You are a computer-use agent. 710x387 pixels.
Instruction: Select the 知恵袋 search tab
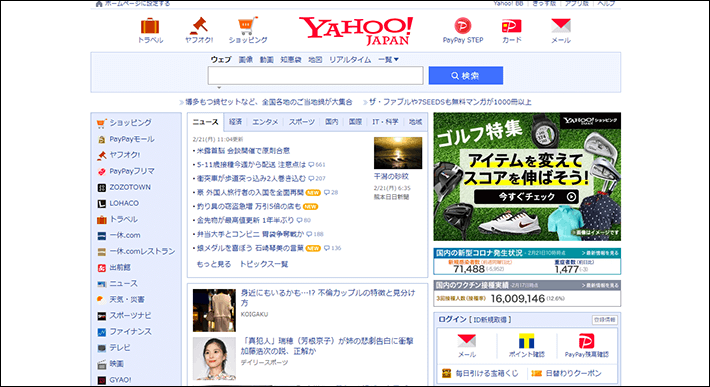coord(291,59)
